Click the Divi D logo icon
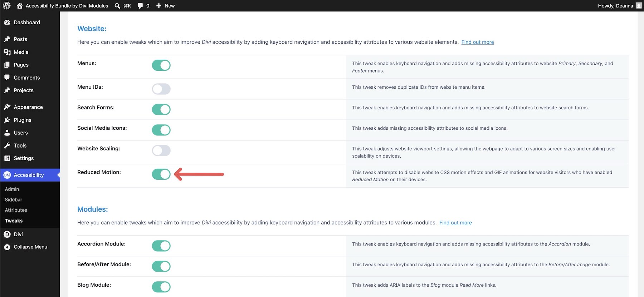Image resolution: width=644 pixels, height=297 pixels. (x=7, y=234)
